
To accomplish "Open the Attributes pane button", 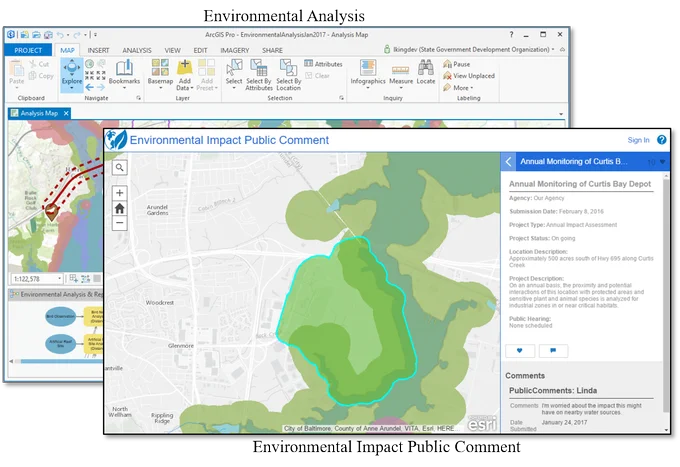I will 324,64.
